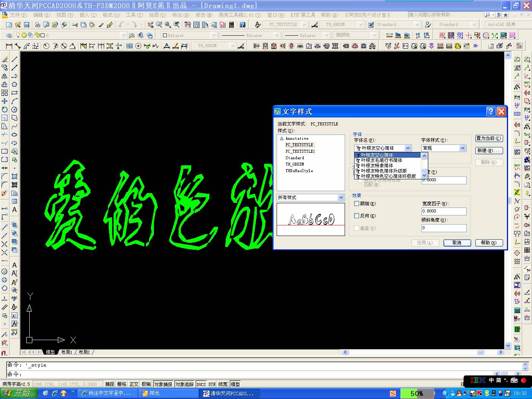Open the Layer Properties Manager icon
This screenshot has height=399, width=532.
point(9,35)
